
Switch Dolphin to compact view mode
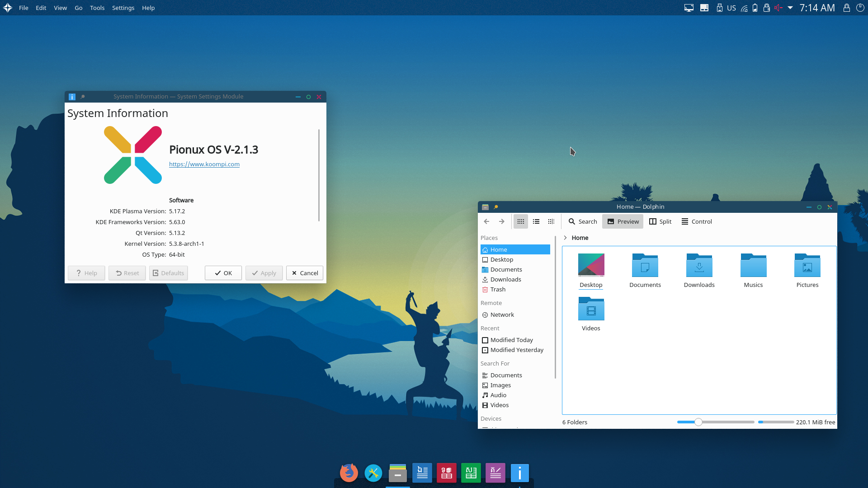(x=536, y=221)
